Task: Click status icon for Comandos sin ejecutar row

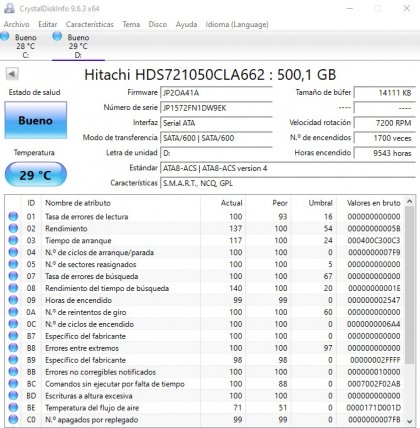Action: pyautogui.click(x=13, y=384)
